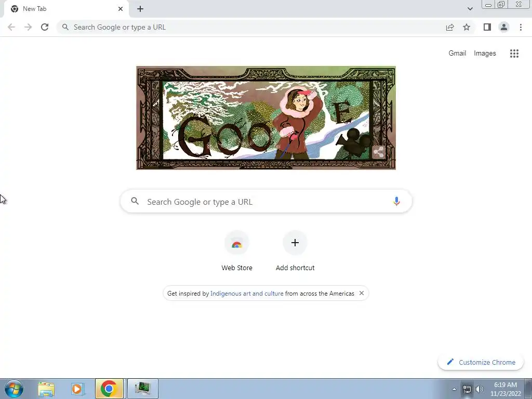Start voice search with the microphone
The image size is (532, 399).
[396, 201]
